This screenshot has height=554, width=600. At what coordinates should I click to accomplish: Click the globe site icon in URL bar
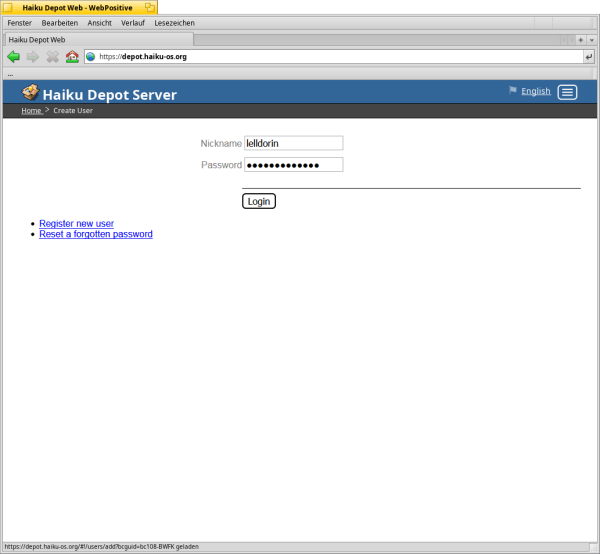click(91, 57)
